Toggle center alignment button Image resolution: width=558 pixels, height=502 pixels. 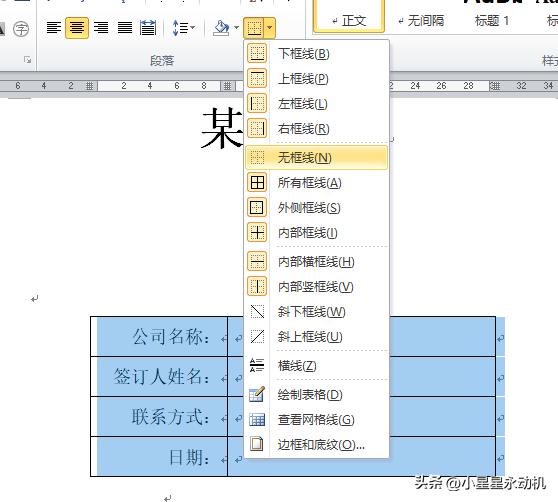77,28
